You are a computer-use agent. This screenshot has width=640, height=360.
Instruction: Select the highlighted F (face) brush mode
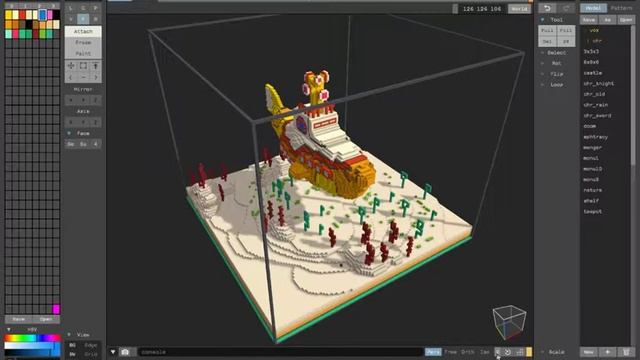83,19
